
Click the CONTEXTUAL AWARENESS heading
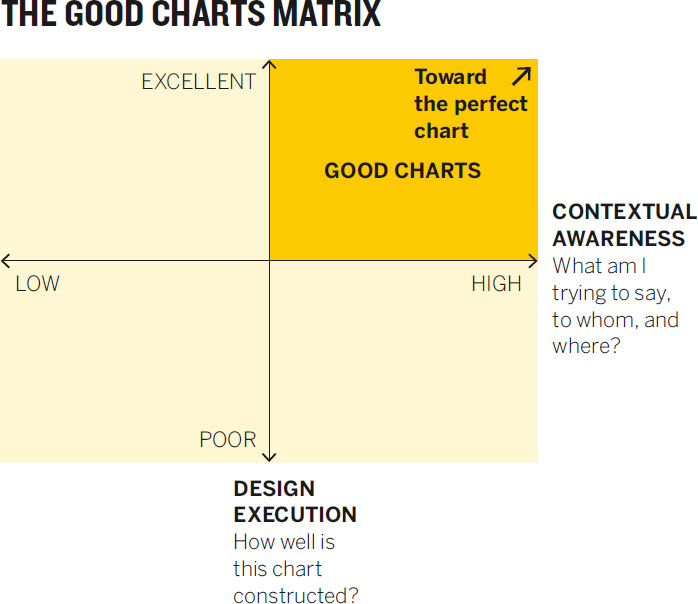pyautogui.click(x=625, y=225)
